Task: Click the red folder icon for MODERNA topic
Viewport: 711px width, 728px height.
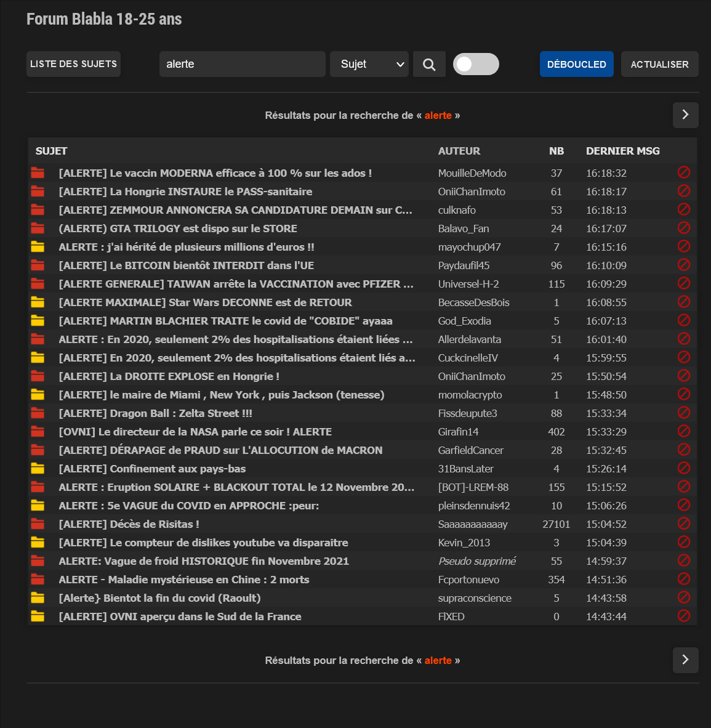Action: tap(38, 172)
